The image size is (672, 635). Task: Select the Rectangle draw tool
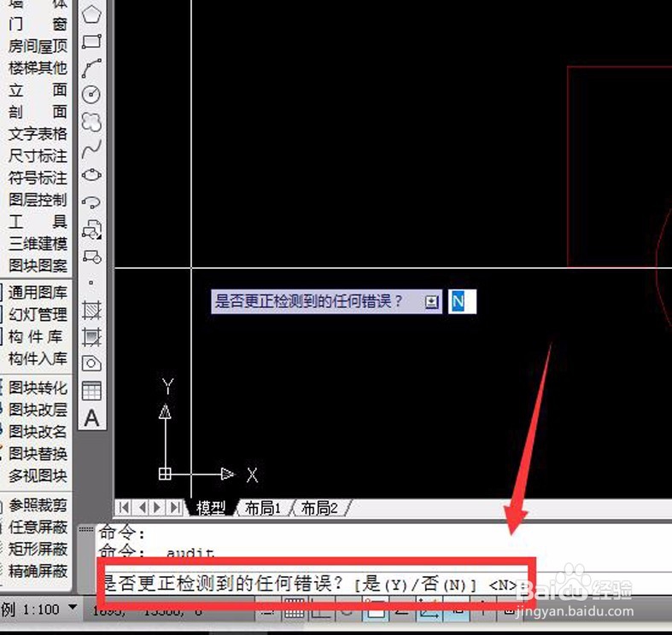[91, 42]
